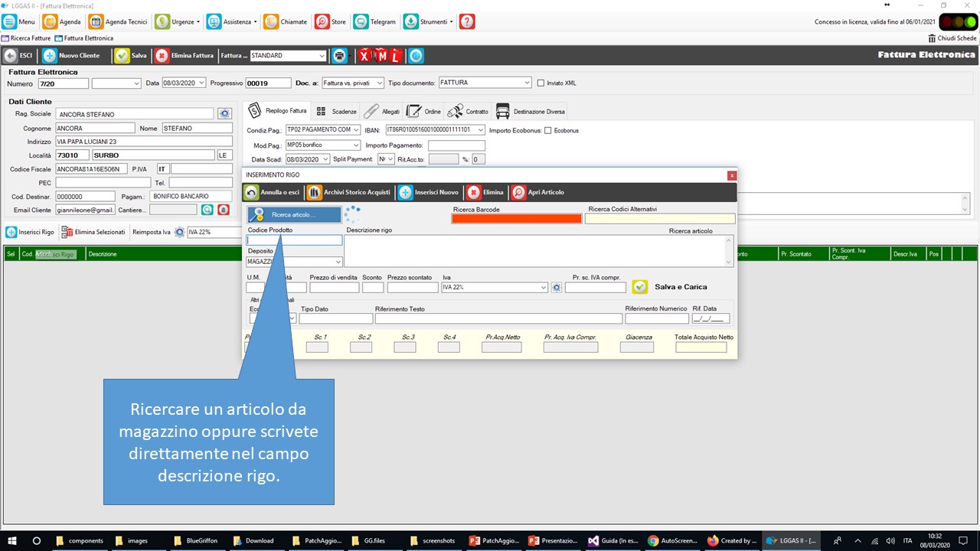Click Elimina Selezionati button
The width and height of the screenshot is (980, 551).
(93, 232)
